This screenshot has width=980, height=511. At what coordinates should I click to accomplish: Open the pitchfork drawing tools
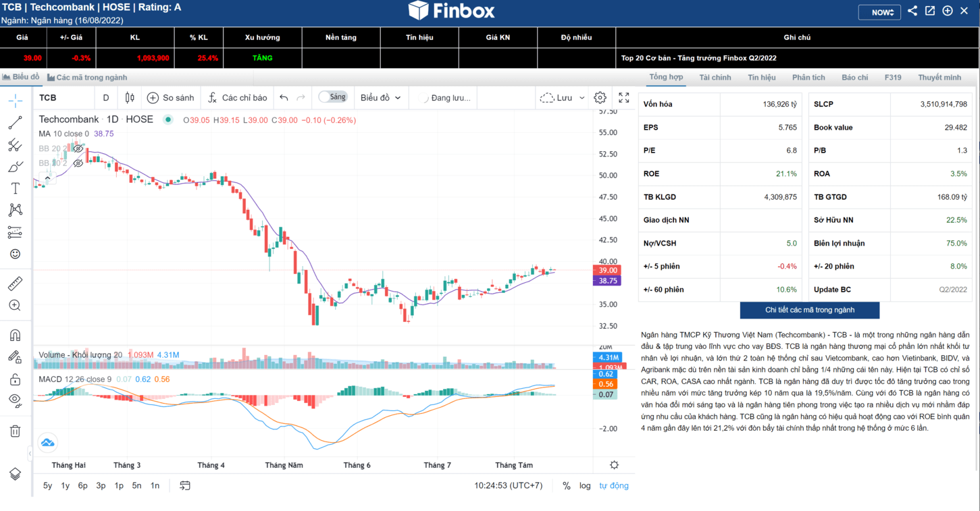16,145
